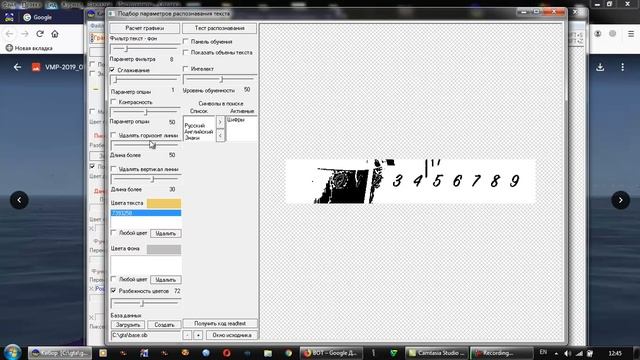640x360 pixels.
Task: Click the Тест распознавания button
Action: tap(220, 28)
